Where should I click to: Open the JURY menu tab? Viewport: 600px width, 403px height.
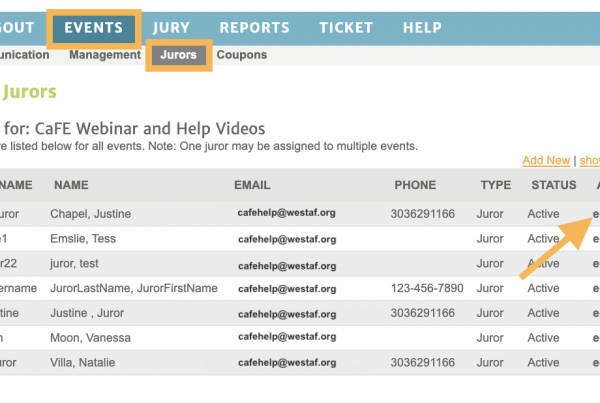171,28
